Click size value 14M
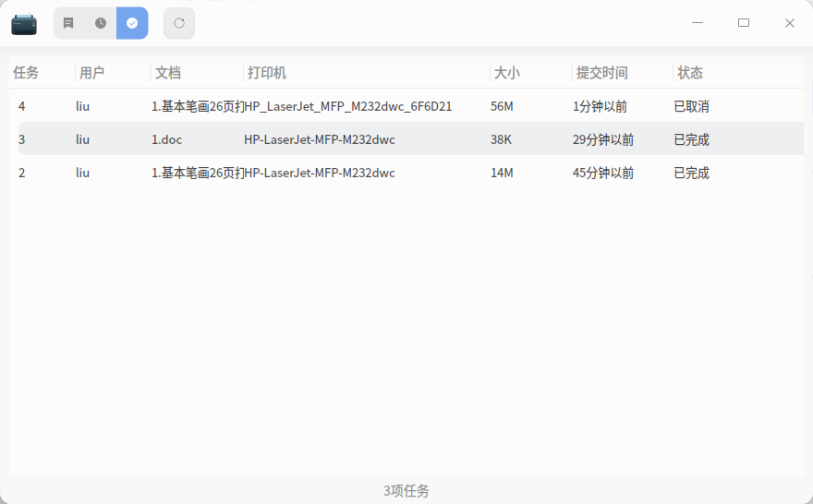Viewport: 813px width, 504px height. pos(502,173)
